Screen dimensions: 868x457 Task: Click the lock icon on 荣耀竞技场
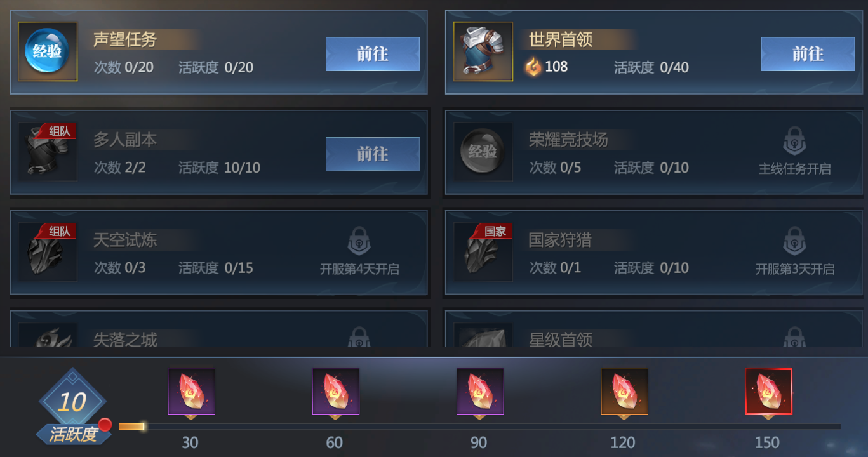click(794, 141)
